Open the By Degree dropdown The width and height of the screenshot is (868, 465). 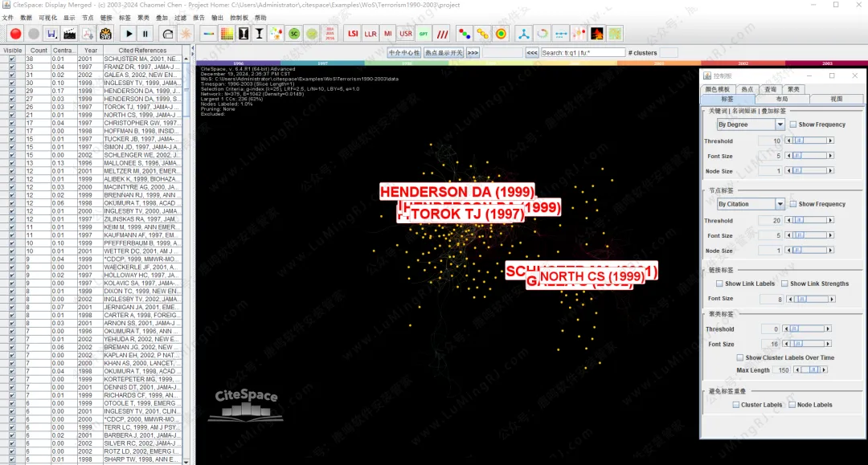751,124
